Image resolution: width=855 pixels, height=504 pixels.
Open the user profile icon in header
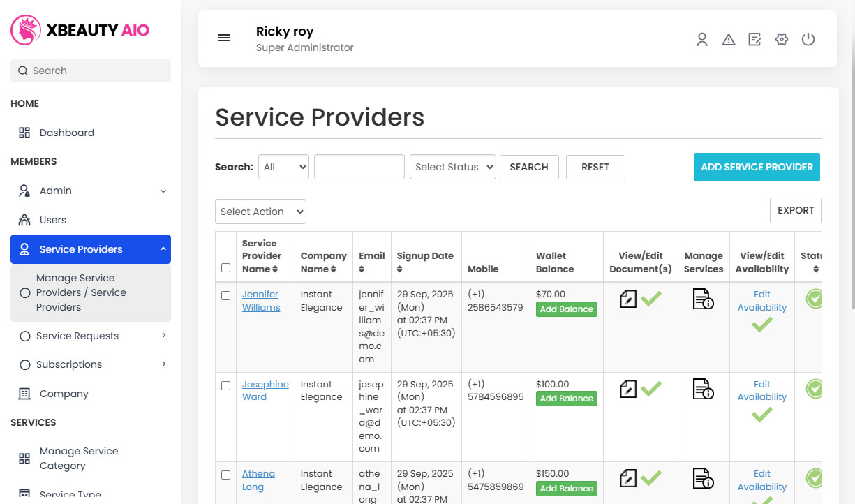coord(702,40)
